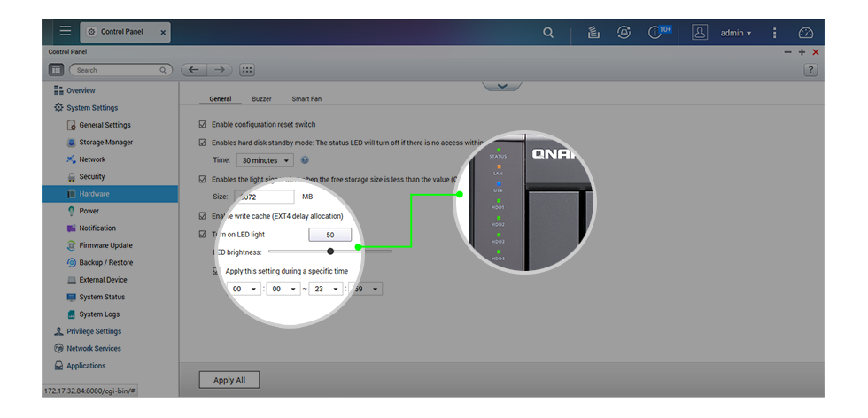Toggle Enable configuration reset switch checkbox
Image resolution: width=868 pixels, height=418 pixels.
(x=203, y=125)
